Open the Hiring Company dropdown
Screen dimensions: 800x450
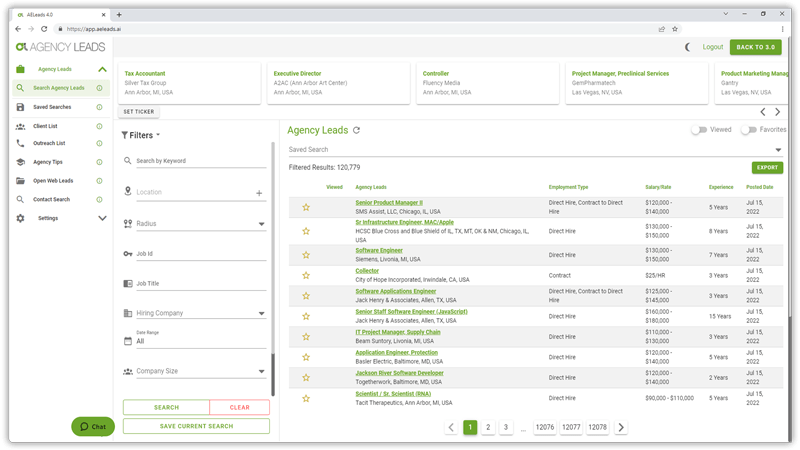(201, 313)
